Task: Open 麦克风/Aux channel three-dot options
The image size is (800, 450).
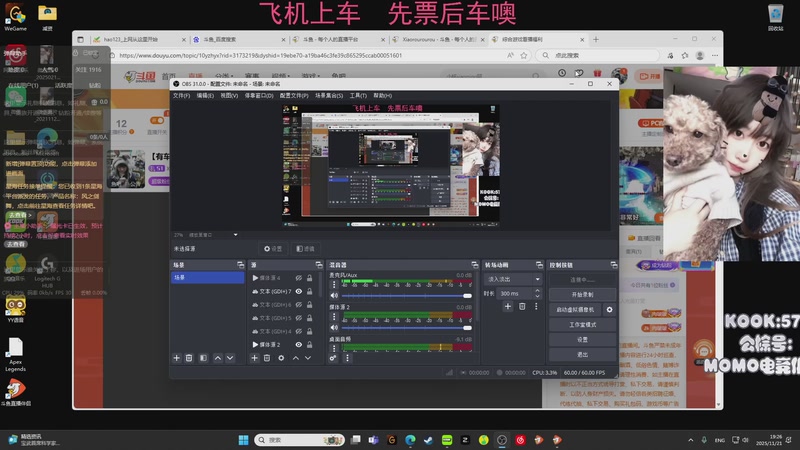Action: pyautogui.click(x=334, y=284)
